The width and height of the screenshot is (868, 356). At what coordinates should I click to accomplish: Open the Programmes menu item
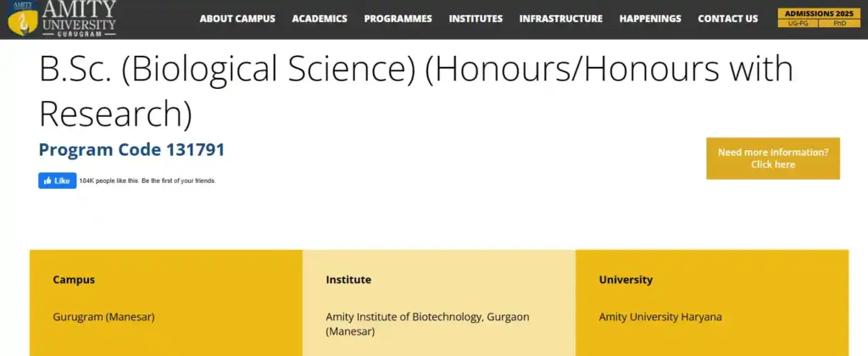[x=398, y=19]
